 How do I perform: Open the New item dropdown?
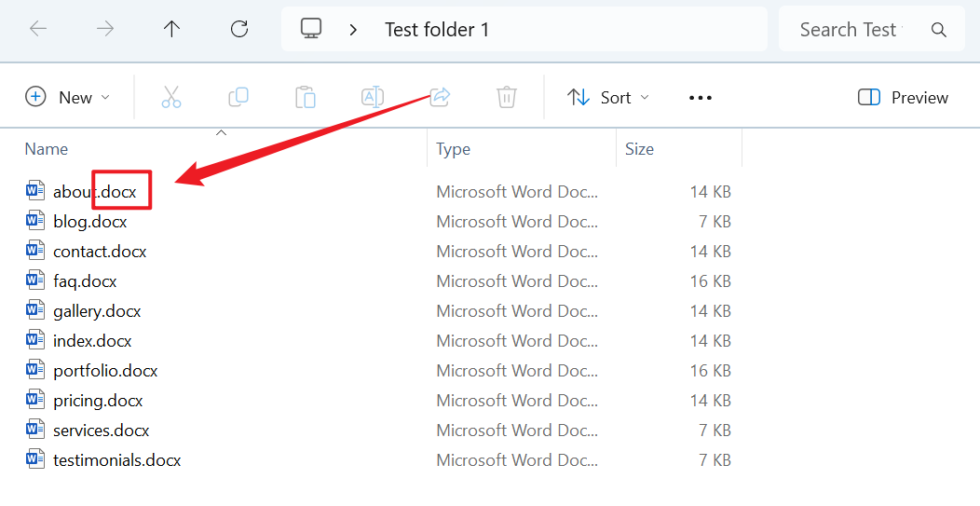pos(67,98)
